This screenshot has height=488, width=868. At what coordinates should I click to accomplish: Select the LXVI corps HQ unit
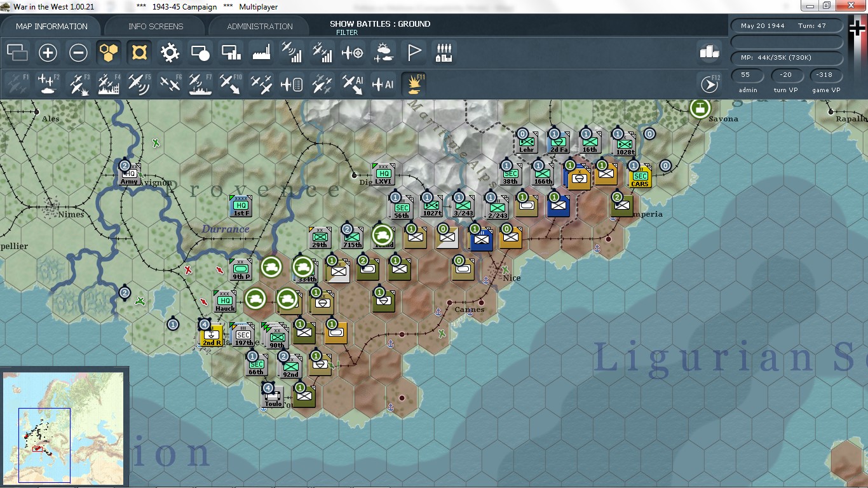383,174
